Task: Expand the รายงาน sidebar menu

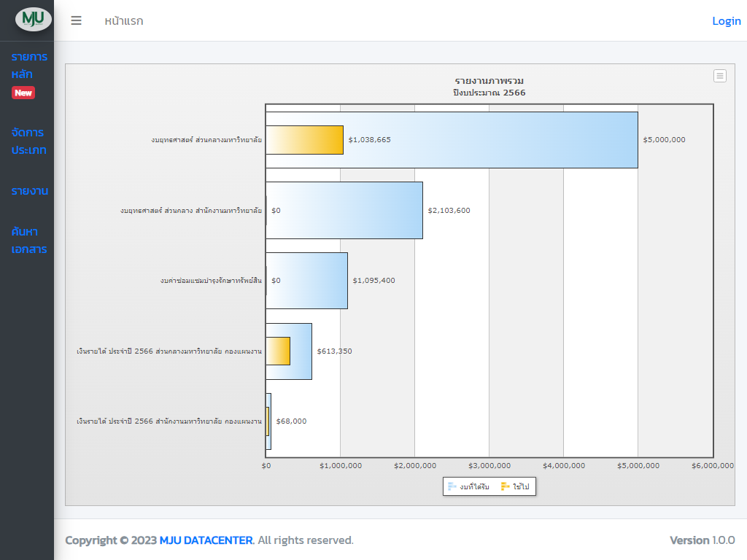Action: (29, 191)
